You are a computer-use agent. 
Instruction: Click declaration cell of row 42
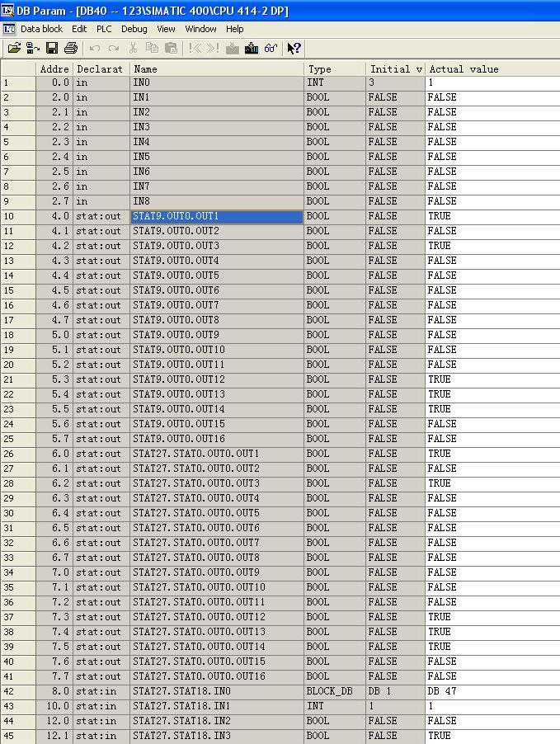coord(101,691)
